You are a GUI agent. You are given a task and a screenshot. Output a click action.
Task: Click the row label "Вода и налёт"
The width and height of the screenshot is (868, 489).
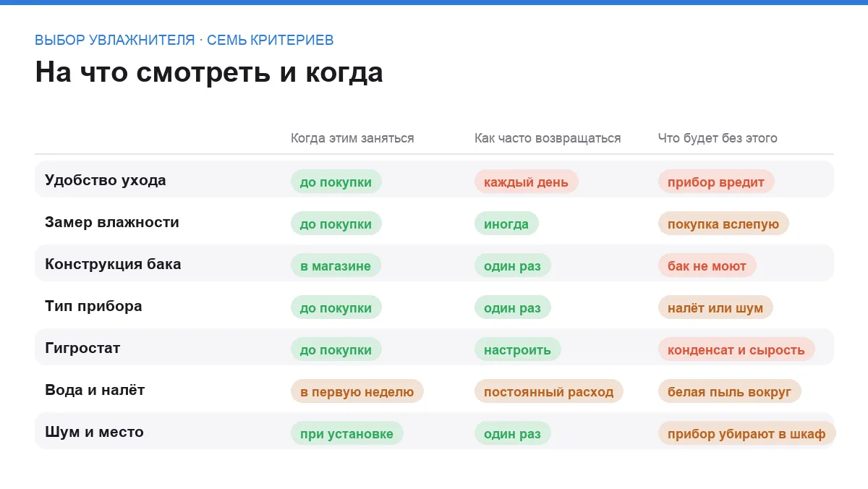tap(95, 390)
